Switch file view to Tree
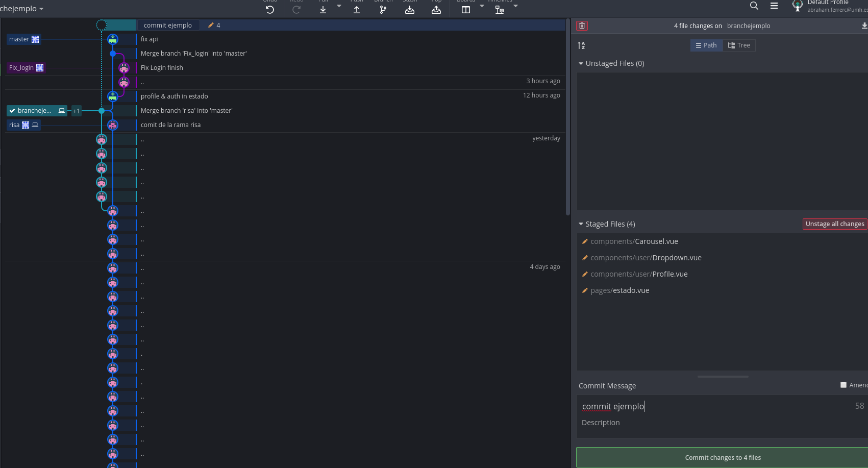 coord(739,45)
